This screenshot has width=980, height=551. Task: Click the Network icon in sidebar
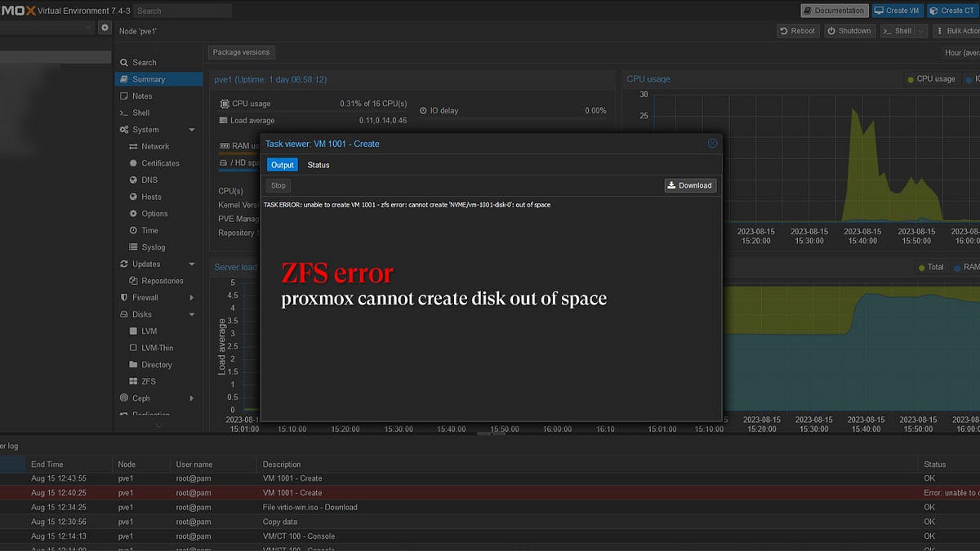click(134, 147)
